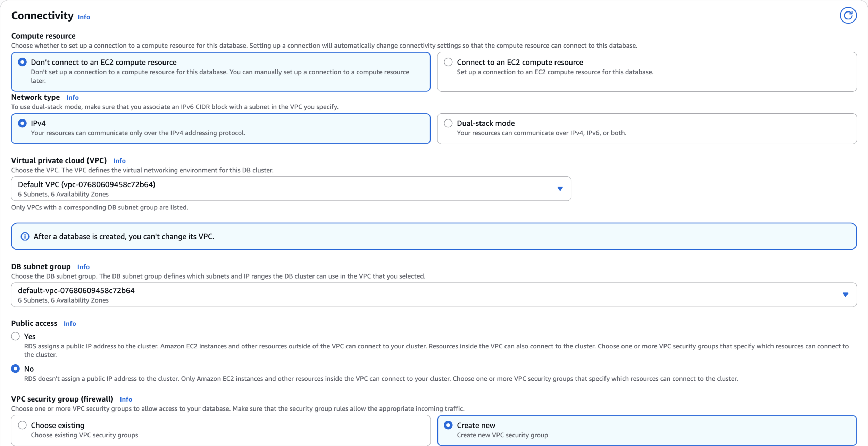Open Info link for VPC security group
Image resolution: width=868 pixels, height=446 pixels.
pos(126,399)
